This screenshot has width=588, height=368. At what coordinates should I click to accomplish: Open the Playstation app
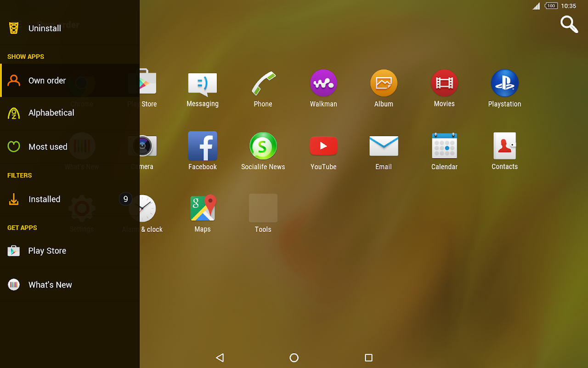[x=504, y=89]
